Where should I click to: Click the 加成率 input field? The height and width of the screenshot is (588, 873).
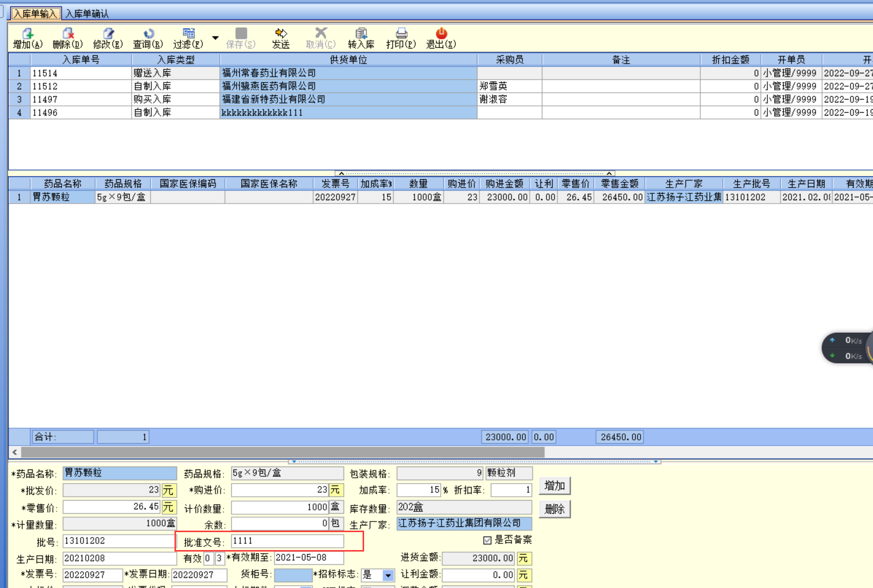tap(419, 490)
